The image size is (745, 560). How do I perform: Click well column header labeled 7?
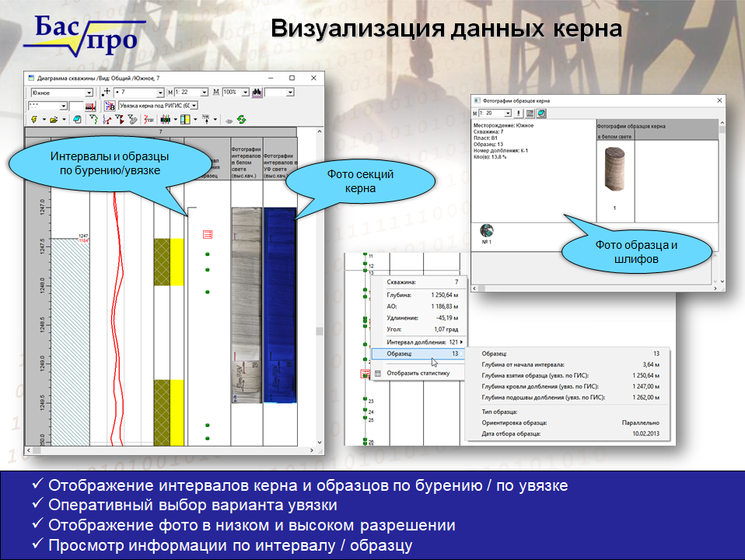161,131
